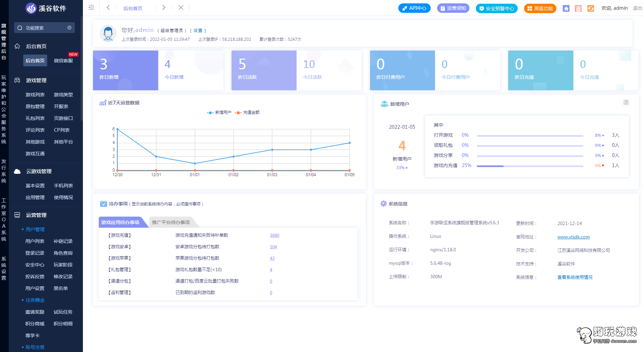The image size is (644, 352).
Task: Open the help icon on 新增用户 panel
Action: [x=626, y=102]
